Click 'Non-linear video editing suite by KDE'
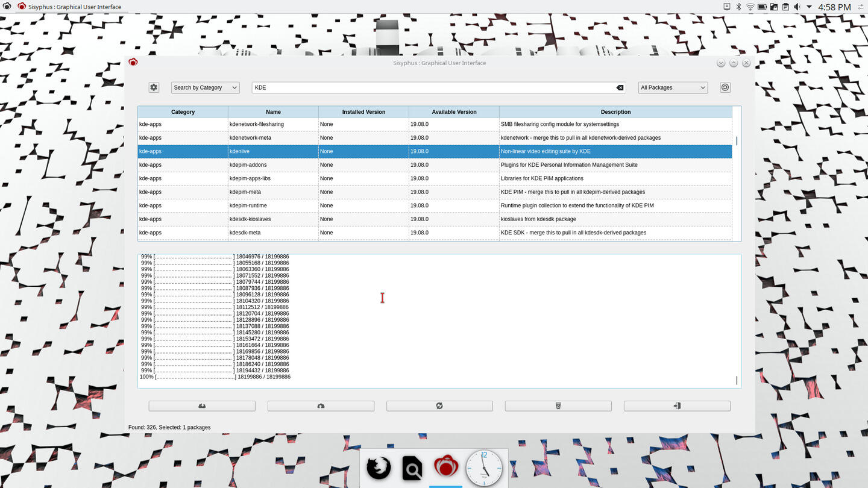 (546, 151)
